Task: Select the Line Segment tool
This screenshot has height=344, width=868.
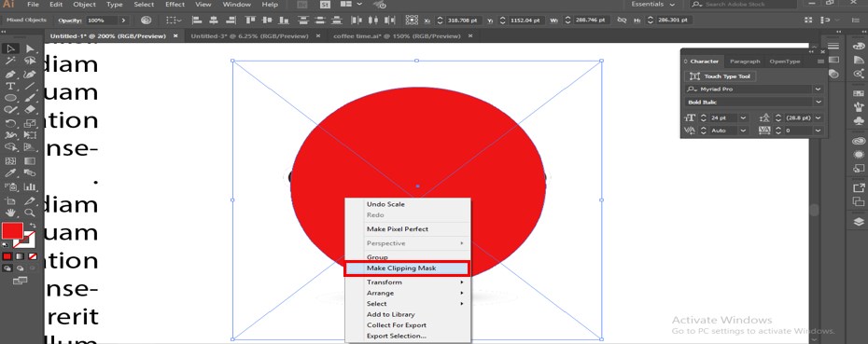Action: (30, 86)
